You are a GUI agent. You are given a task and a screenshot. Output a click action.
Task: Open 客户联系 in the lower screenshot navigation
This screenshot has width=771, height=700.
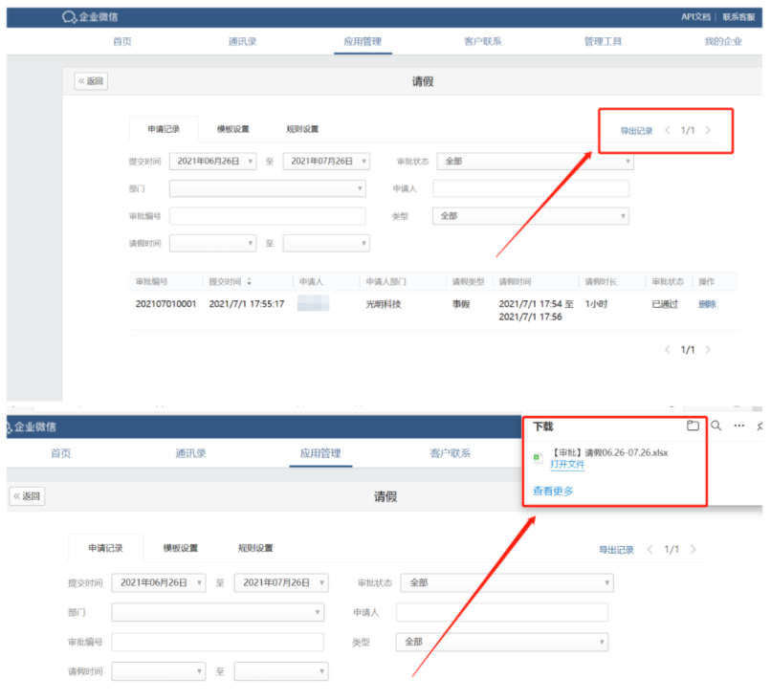pos(451,453)
